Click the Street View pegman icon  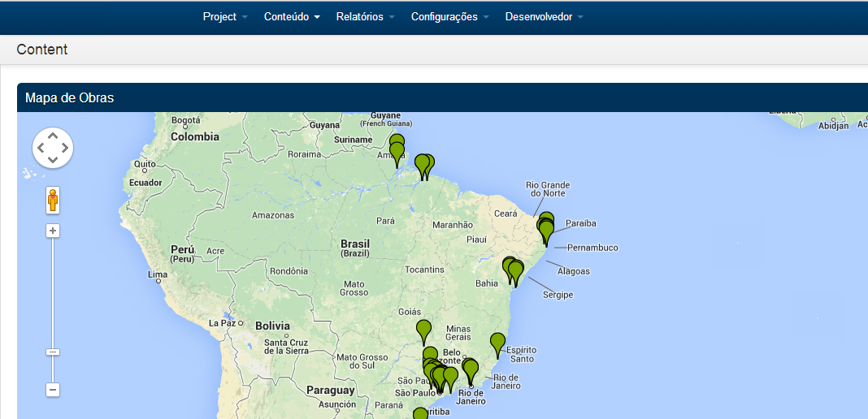click(x=53, y=200)
